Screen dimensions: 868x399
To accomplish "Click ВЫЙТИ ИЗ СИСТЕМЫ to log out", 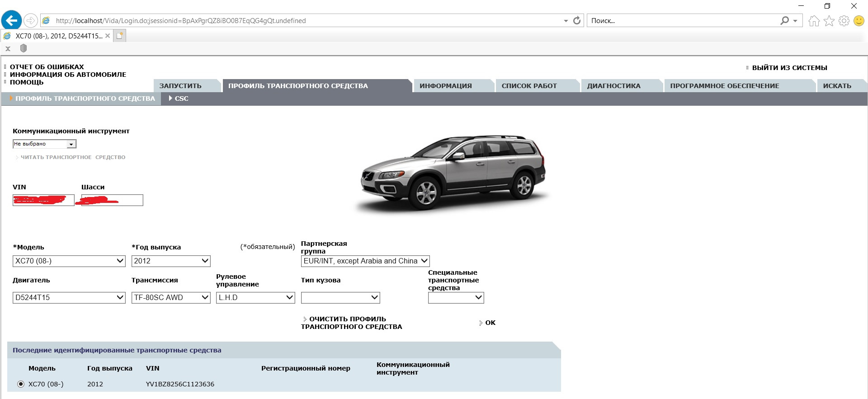I will point(790,68).
